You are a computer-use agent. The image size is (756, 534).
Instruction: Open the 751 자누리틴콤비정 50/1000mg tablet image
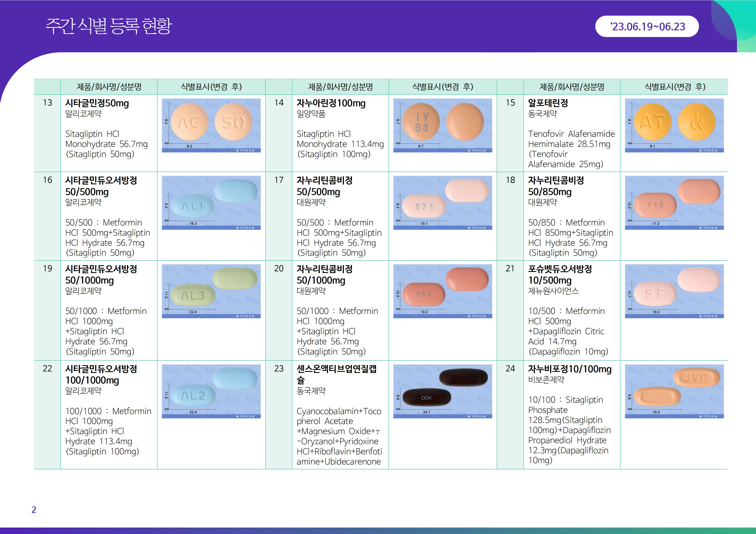[442, 291]
